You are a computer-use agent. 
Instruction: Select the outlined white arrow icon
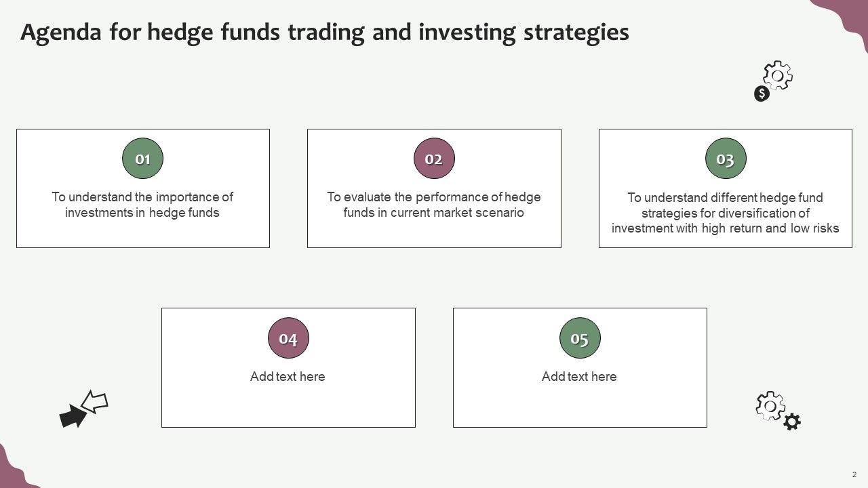tap(95, 402)
